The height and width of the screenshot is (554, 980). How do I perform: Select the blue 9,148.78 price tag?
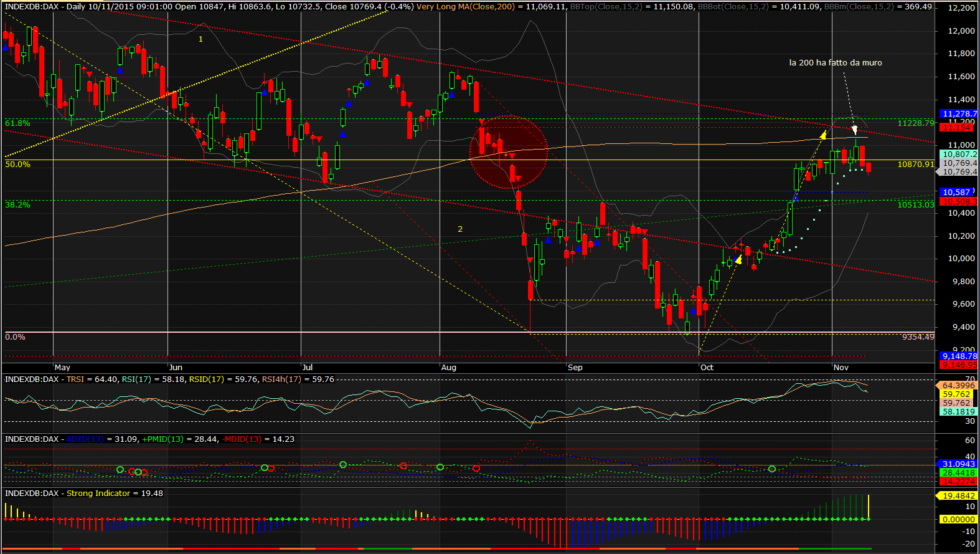[x=959, y=356]
